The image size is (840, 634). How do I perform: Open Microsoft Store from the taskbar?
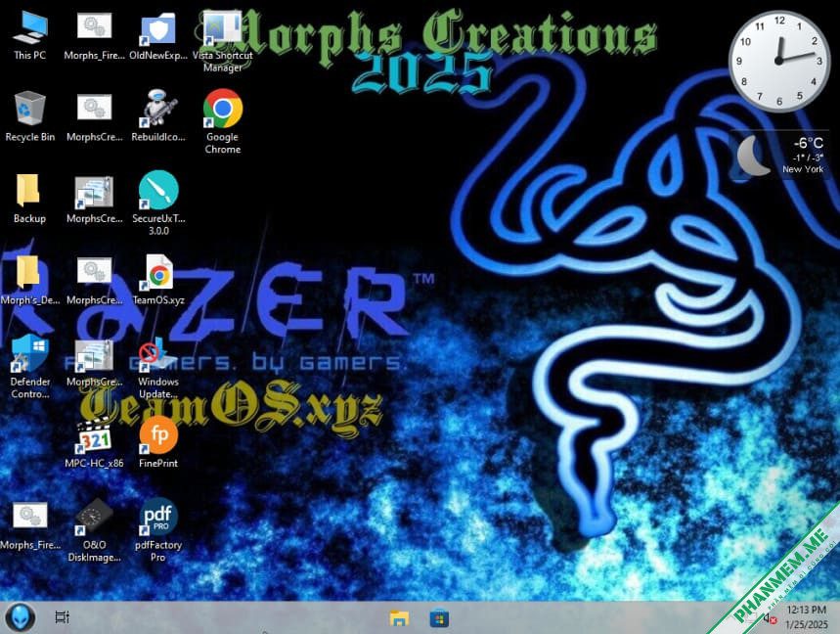point(439,618)
